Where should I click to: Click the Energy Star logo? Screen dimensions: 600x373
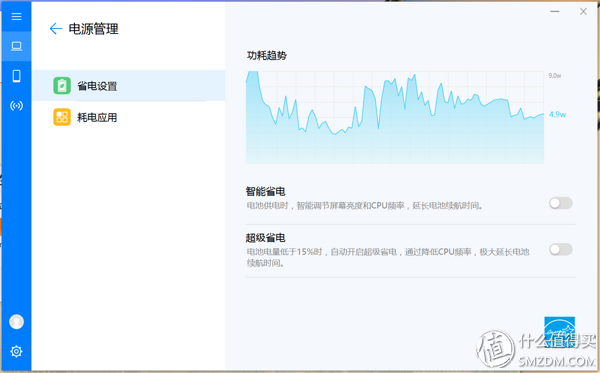[x=559, y=332]
